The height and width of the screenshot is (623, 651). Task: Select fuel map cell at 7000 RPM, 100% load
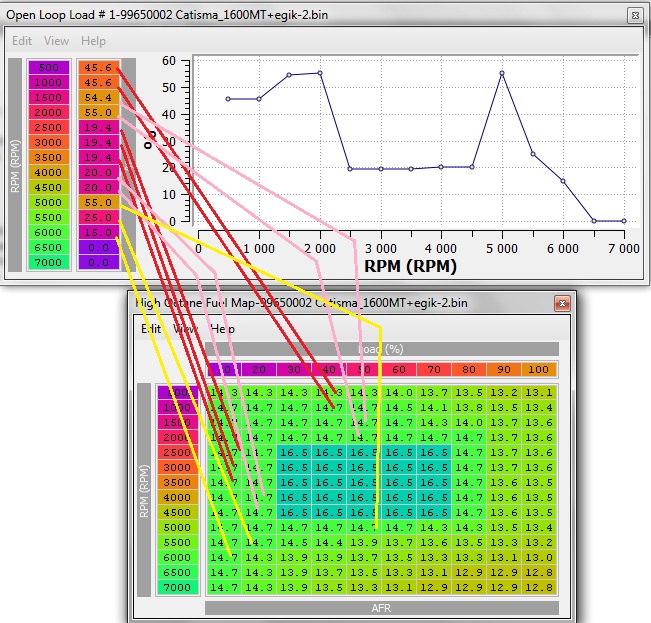537,587
